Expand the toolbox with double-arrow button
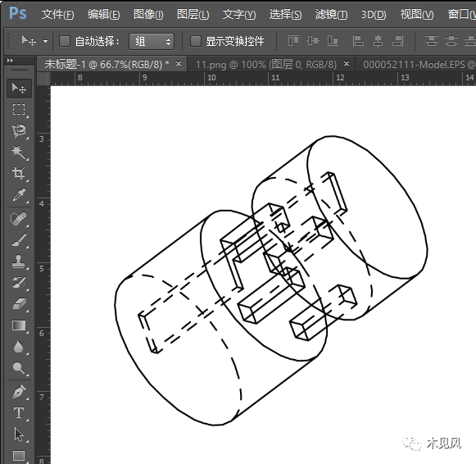Image resolution: width=476 pixels, height=464 pixels. pyautogui.click(x=10, y=60)
